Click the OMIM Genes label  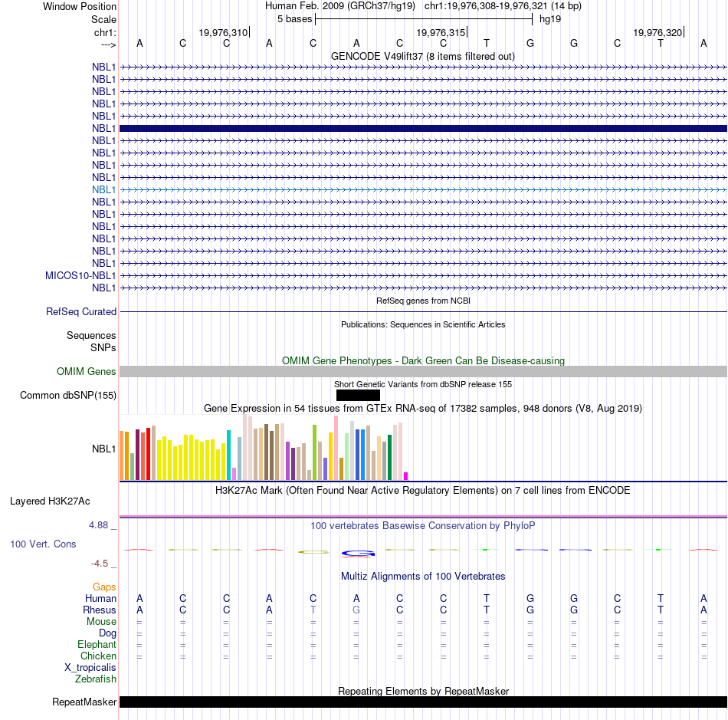(x=87, y=371)
